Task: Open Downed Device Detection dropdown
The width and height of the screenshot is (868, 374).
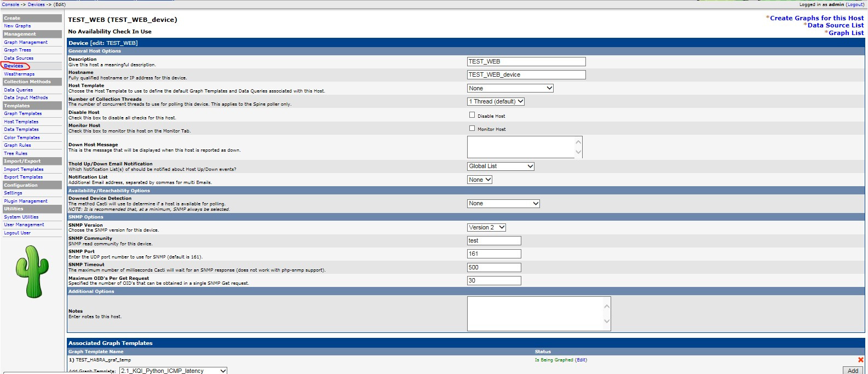Action: 503,204
